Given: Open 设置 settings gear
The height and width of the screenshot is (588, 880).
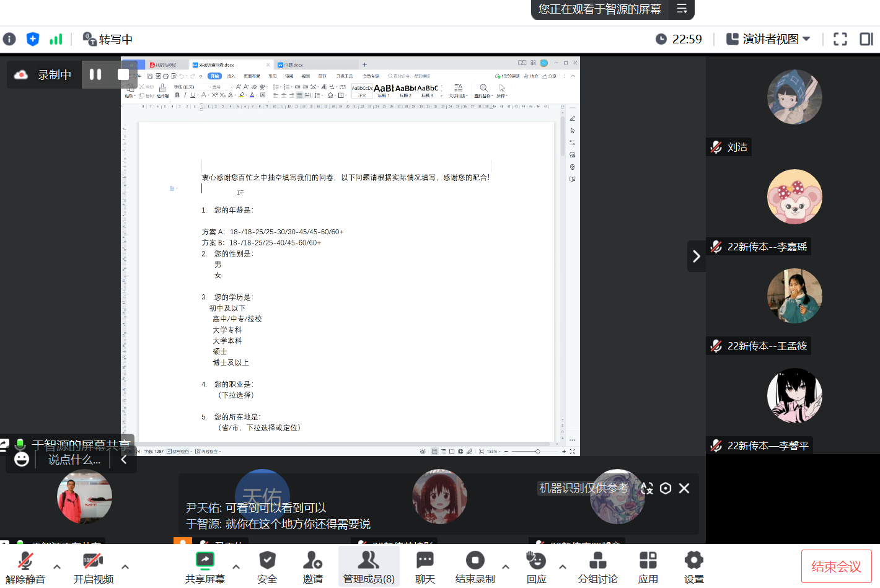Looking at the screenshot, I should click(693, 567).
